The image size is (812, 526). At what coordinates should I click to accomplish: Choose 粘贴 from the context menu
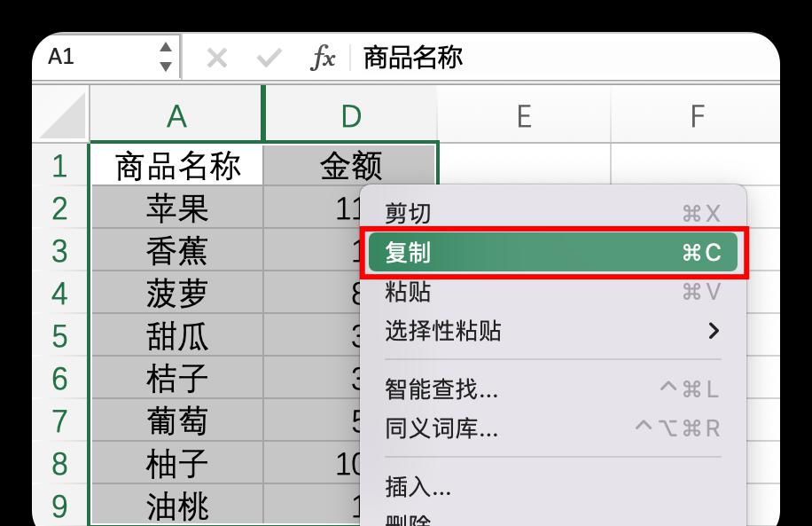(x=552, y=291)
